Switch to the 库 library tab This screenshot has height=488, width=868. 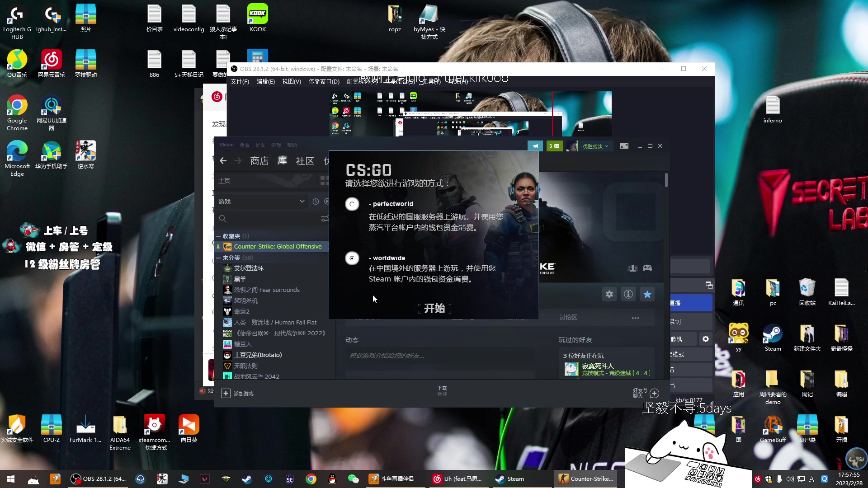(282, 161)
